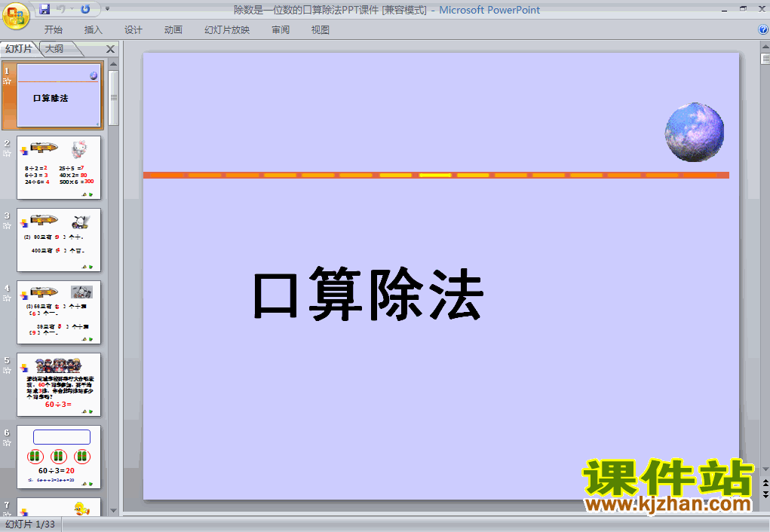The image size is (770, 532).
Task: Go to previous slide double-arrow button
Action: (x=765, y=484)
